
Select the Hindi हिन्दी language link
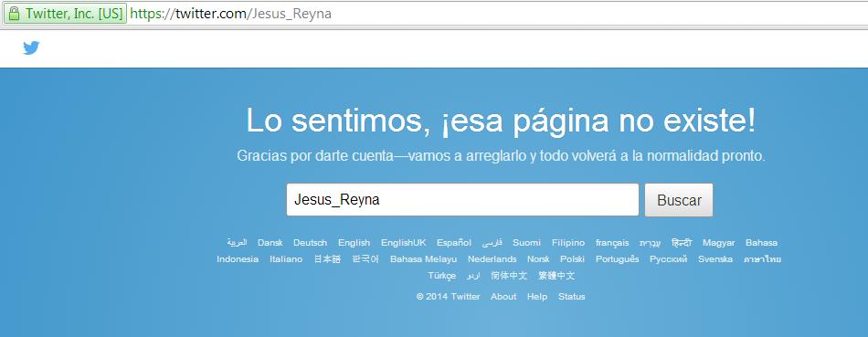(682, 242)
